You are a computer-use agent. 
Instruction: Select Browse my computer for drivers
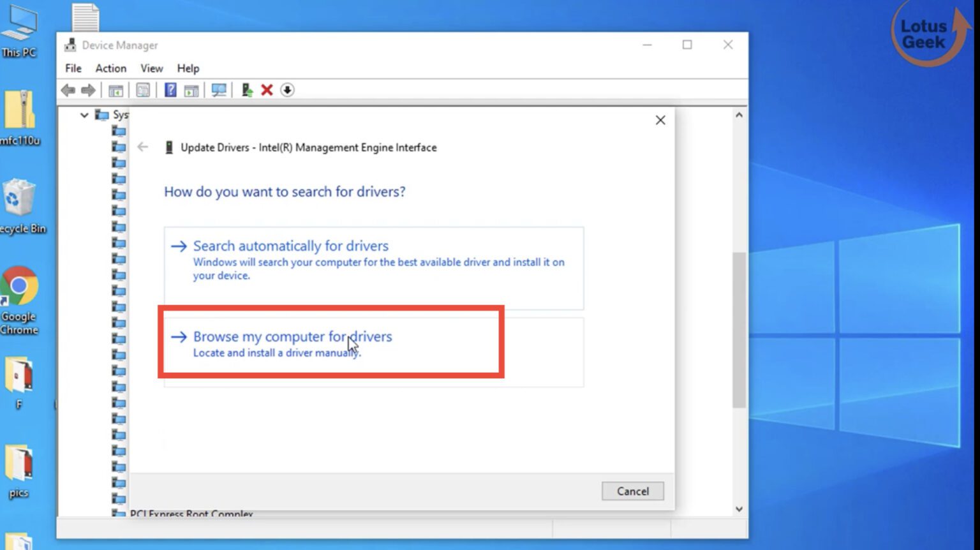pos(292,336)
